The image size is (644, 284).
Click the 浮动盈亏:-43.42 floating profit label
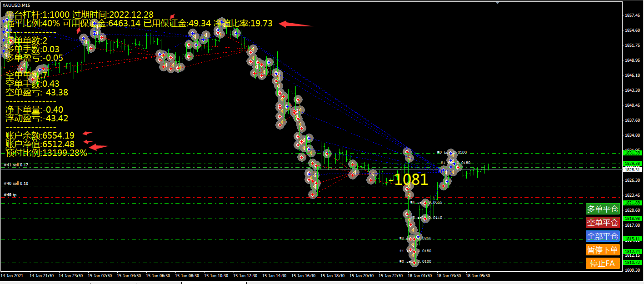click(x=37, y=119)
